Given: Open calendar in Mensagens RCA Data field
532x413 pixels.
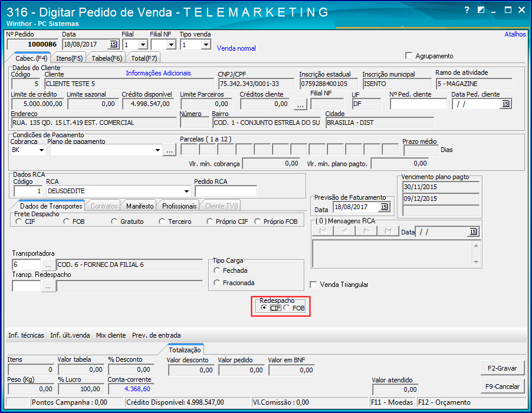Looking at the screenshot, I should point(473,232).
